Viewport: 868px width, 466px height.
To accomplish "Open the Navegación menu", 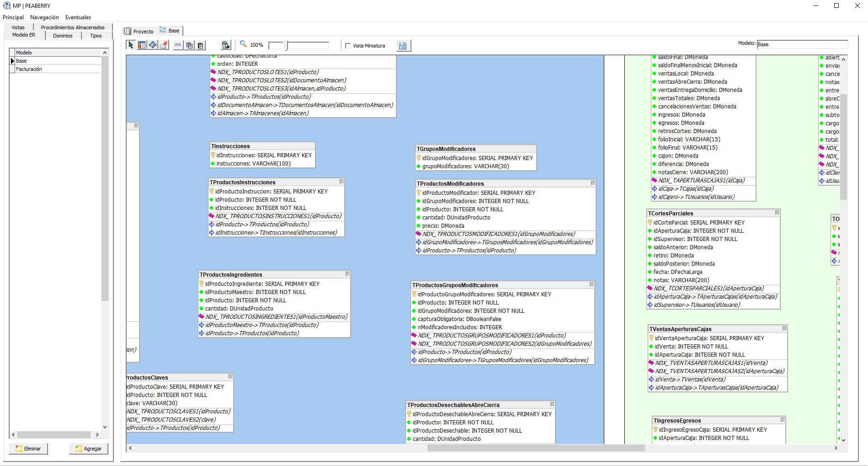I will coord(44,17).
